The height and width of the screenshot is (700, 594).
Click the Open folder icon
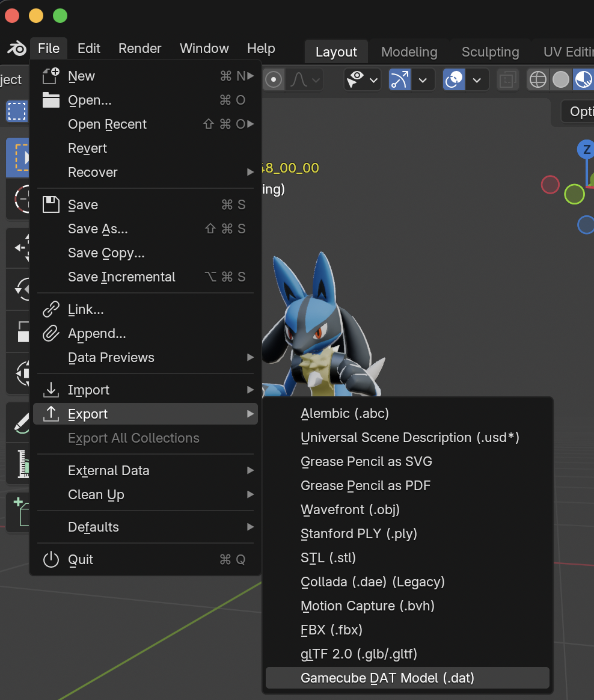51,100
